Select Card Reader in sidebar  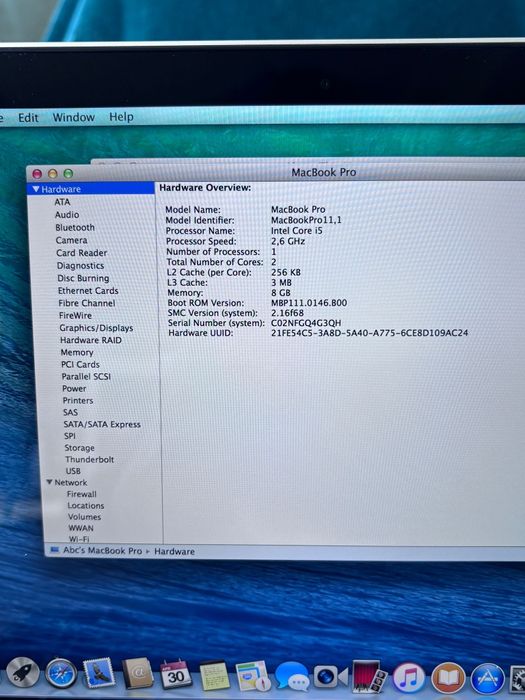(82, 253)
